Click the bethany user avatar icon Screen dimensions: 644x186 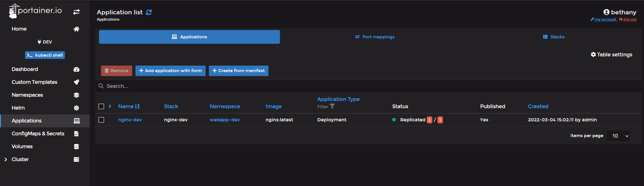point(606,12)
